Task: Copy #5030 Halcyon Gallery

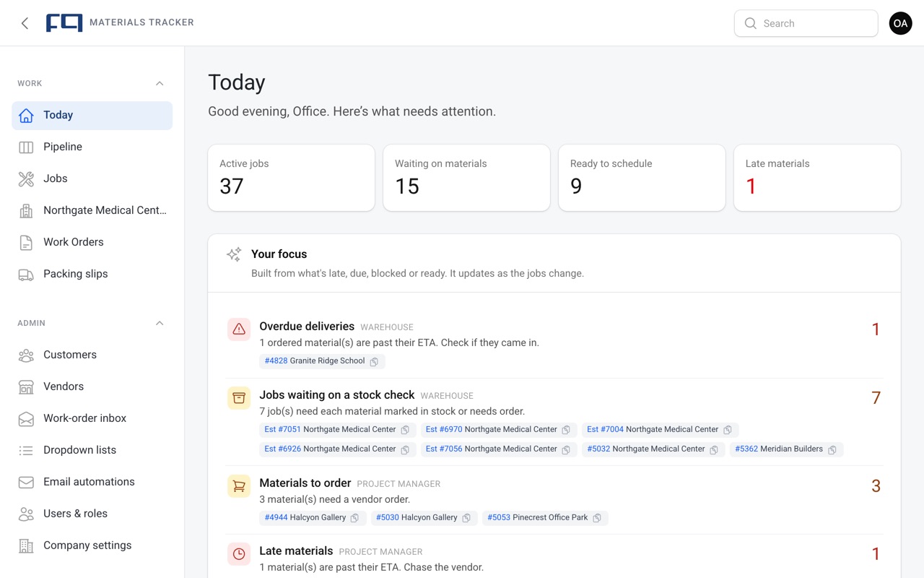Action: point(466,519)
